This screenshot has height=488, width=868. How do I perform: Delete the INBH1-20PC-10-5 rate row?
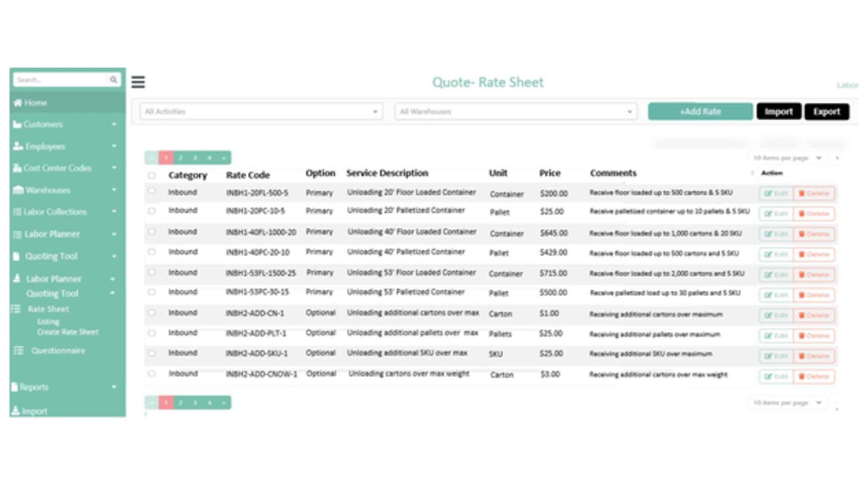point(814,214)
